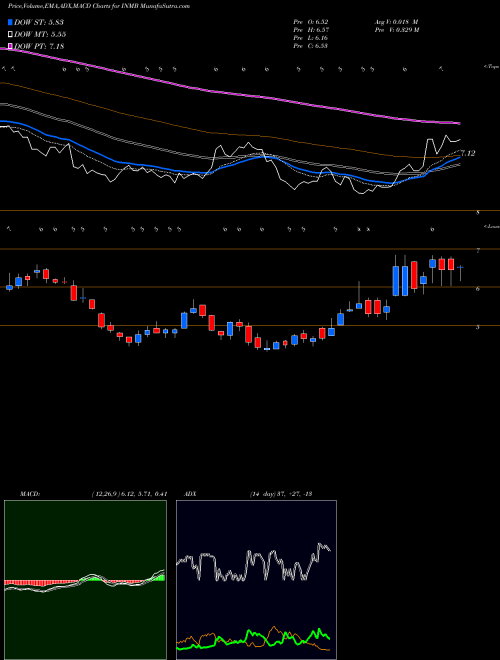This screenshot has height=660, width=500.
Task: Click the MACD panel title label
Action: pos(30,494)
